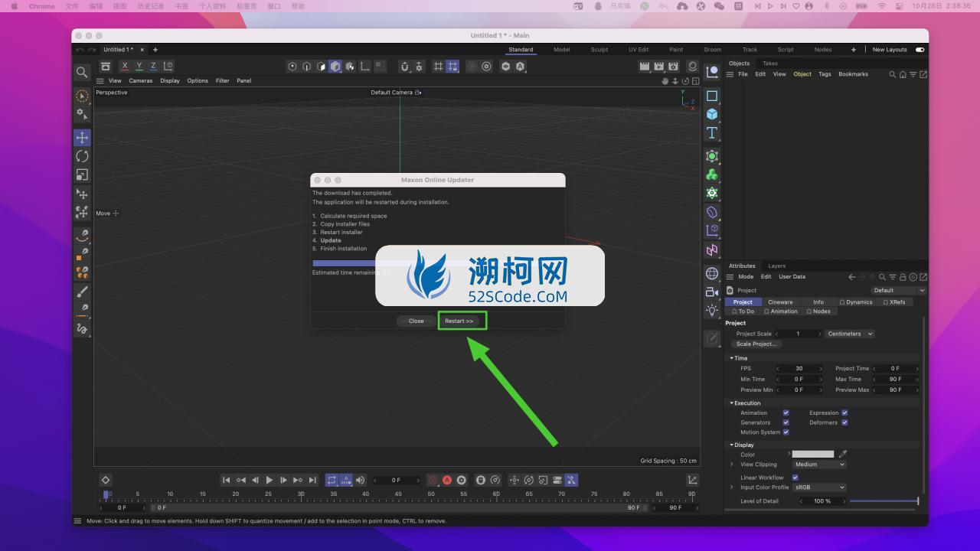
Task: Open the viewport Cameras menu
Action: pos(140,80)
